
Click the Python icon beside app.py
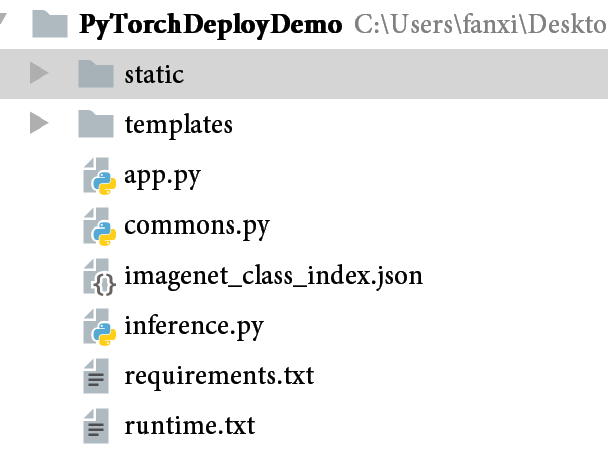99,176
